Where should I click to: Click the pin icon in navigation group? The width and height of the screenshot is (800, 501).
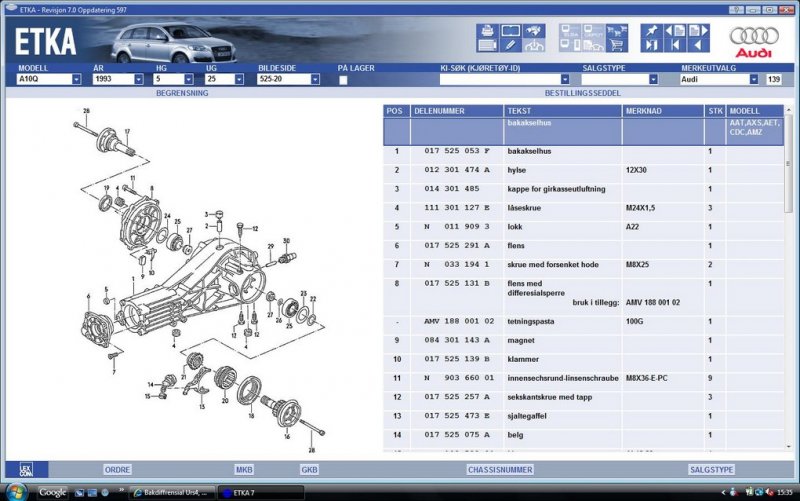(652, 31)
